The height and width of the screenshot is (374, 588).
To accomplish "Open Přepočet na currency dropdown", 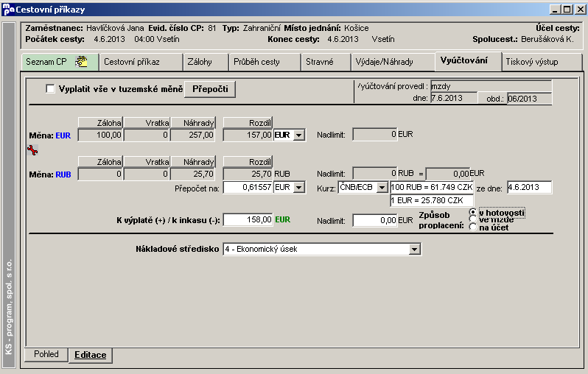I will point(299,187).
